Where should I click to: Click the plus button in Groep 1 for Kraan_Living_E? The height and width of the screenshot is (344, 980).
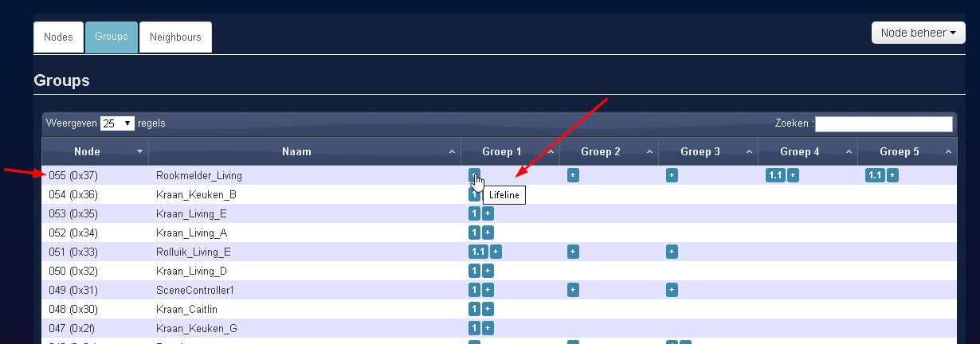pyautogui.click(x=488, y=213)
